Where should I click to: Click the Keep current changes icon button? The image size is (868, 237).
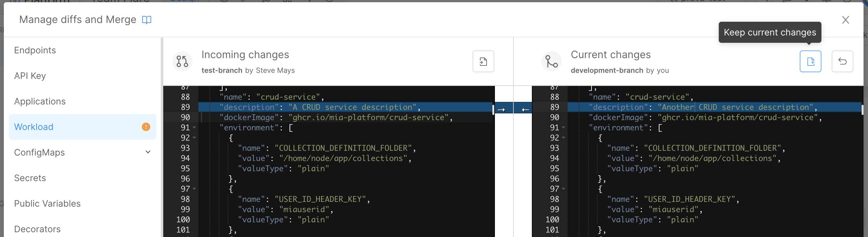(810, 61)
